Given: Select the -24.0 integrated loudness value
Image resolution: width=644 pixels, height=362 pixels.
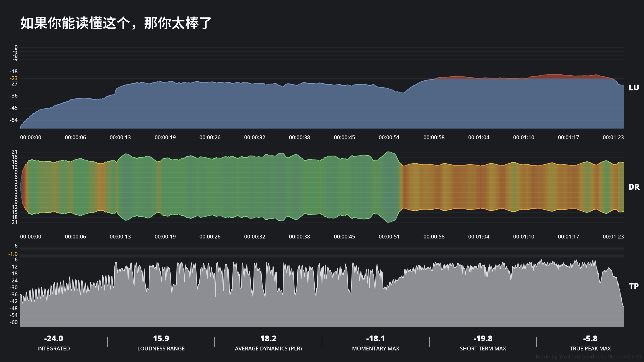Looking at the screenshot, I should tap(53, 339).
